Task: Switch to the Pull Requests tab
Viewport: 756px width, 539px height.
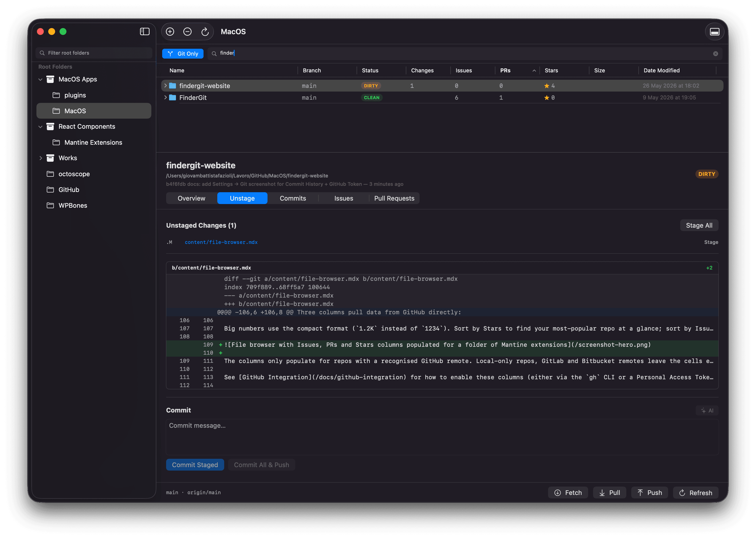Action: click(x=394, y=198)
